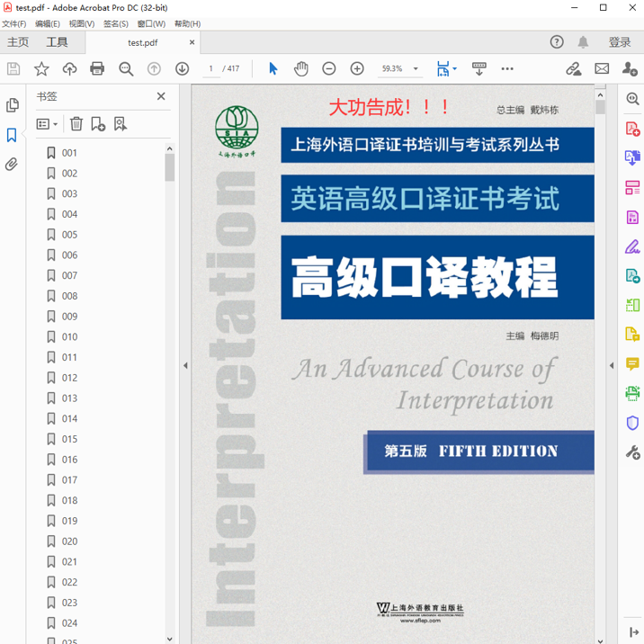Viewport: 644px width, 644px height.
Task: Print the document
Action: 97,68
